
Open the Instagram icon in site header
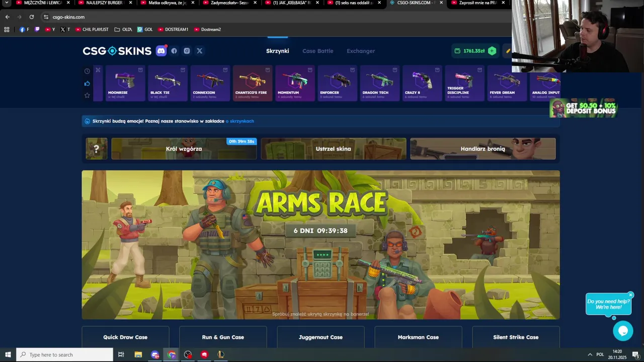[x=187, y=51]
